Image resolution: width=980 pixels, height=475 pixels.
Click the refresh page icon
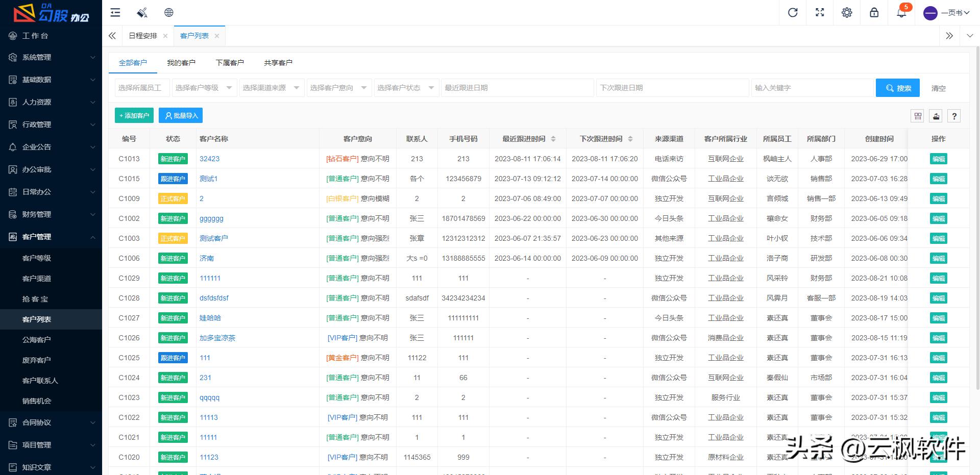[x=792, y=12]
